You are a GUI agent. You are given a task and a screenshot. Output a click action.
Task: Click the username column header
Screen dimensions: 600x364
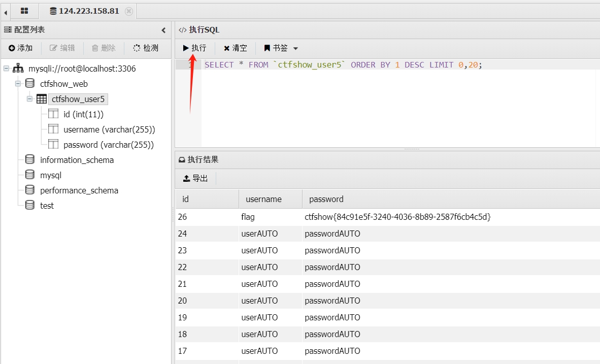pyautogui.click(x=271, y=199)
